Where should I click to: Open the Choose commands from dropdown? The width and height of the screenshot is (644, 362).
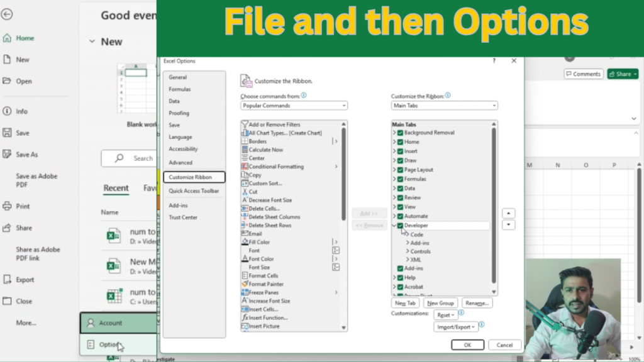tap(294, 106)
